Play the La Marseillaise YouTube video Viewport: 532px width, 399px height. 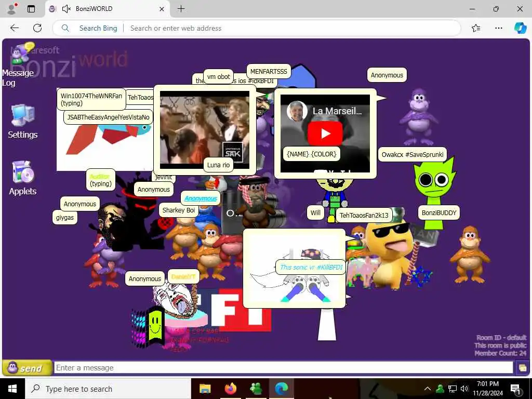pos(325,134)
